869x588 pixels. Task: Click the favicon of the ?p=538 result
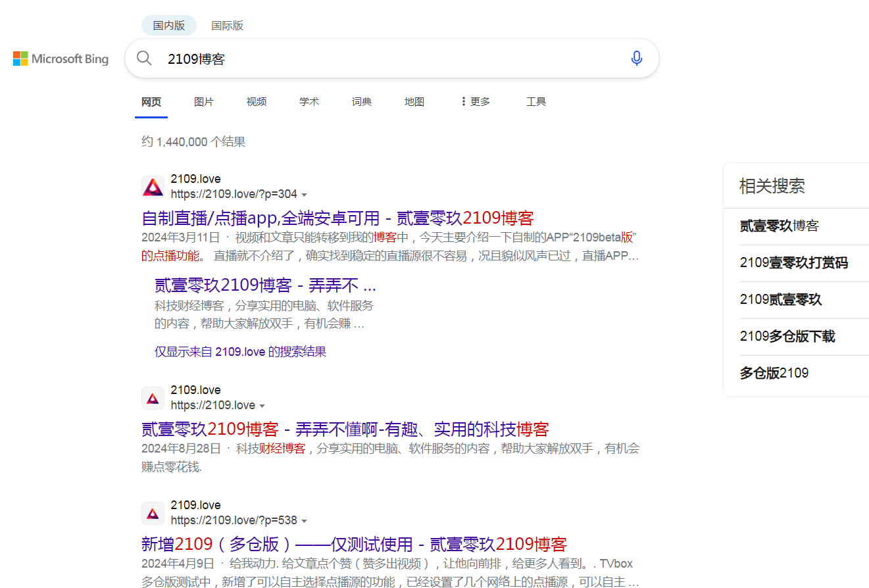153,513
